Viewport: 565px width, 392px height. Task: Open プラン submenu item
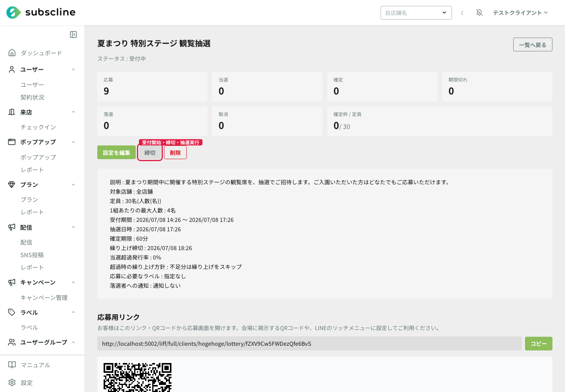(29, 200)
